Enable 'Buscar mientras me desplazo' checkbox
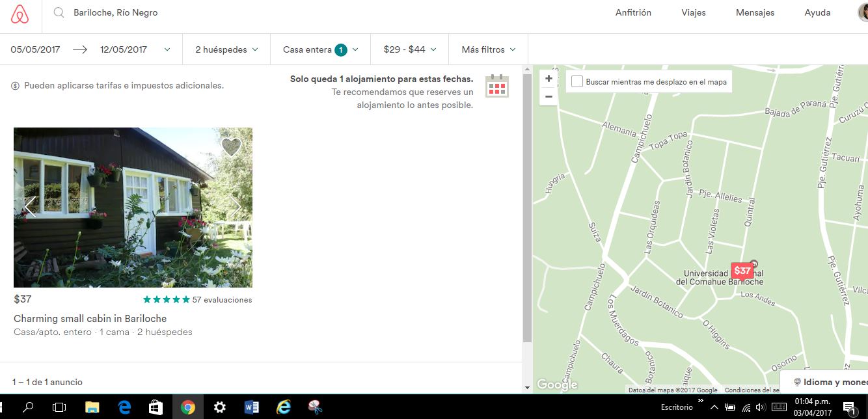 [x=576, y=82]
